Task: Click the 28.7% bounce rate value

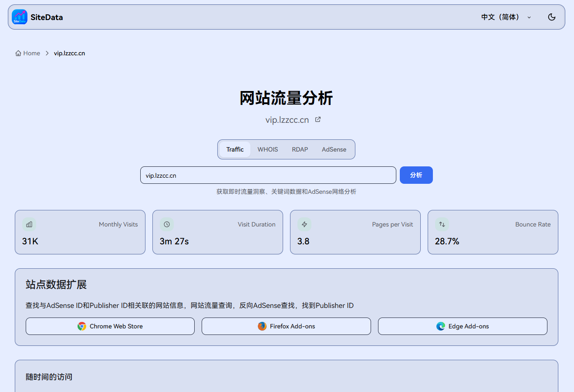Action: [447, 241]
